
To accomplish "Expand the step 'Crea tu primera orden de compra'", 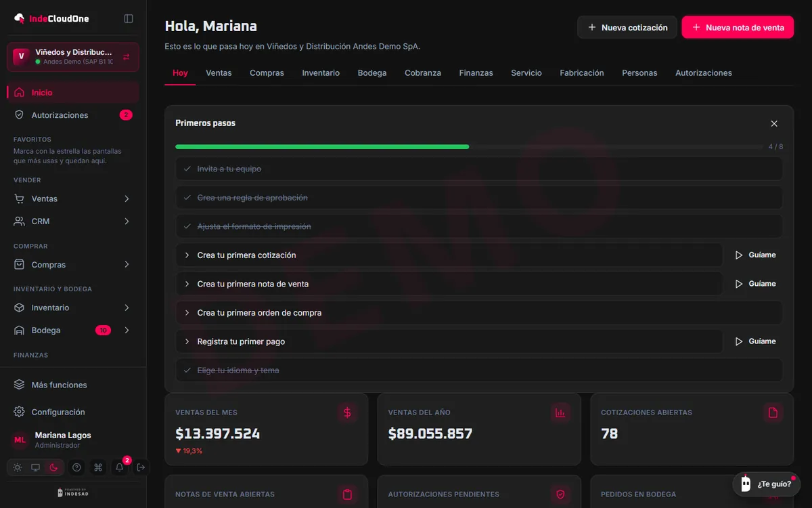I will click(479, 313).
